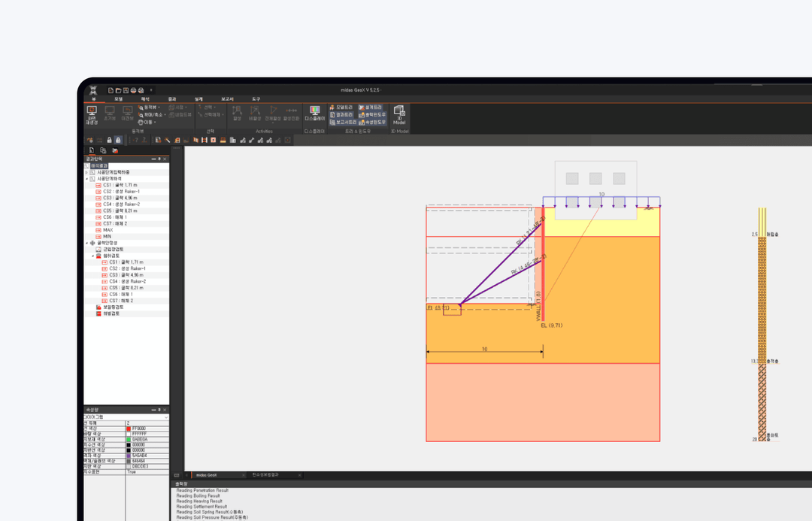Viewport: 812px width, 521px height.
Task: Click the output panel keyboard icon beside tabs
Action: (177, 475)
